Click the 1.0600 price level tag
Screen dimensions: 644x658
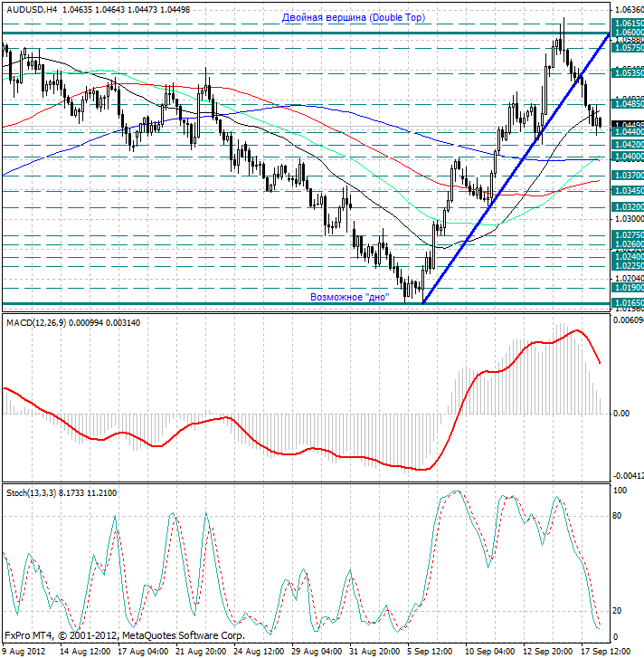(x=627, y=32)
